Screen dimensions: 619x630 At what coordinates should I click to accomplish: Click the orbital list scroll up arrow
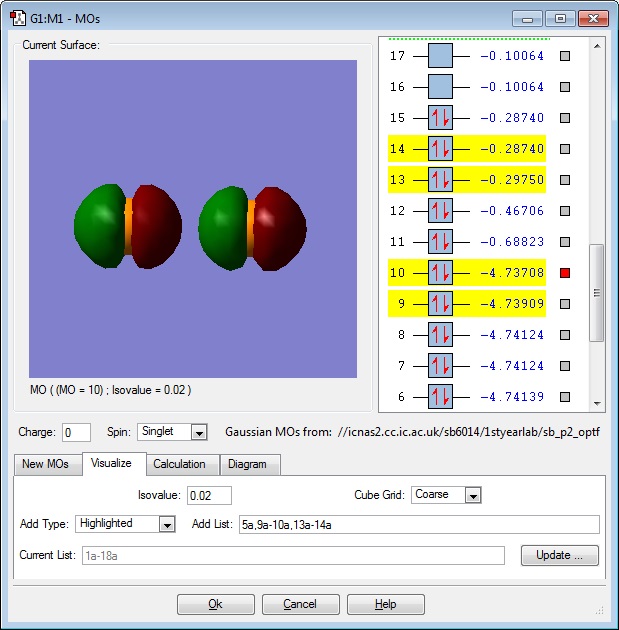point(597,47)
